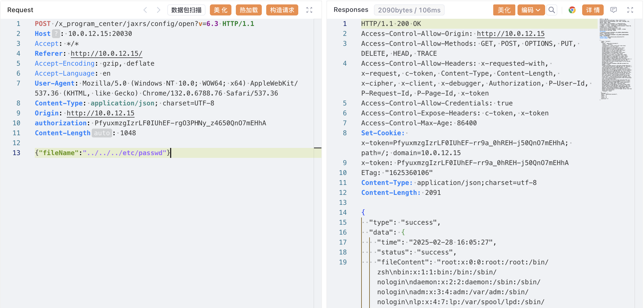Expand the Request panel to fullscreen
644x308 pixels.
[x=309, y=10]
